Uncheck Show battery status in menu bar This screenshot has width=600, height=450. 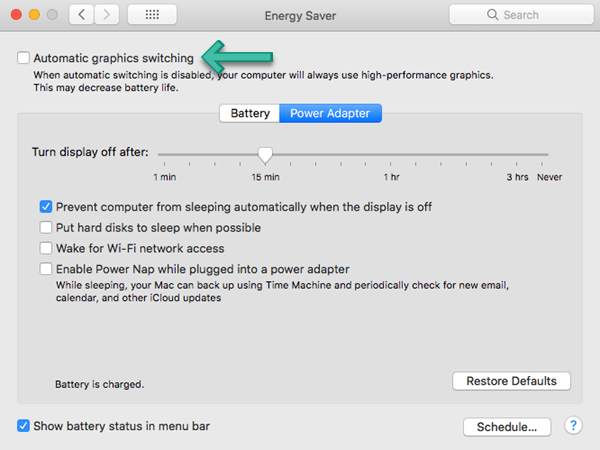coord(23,426)
